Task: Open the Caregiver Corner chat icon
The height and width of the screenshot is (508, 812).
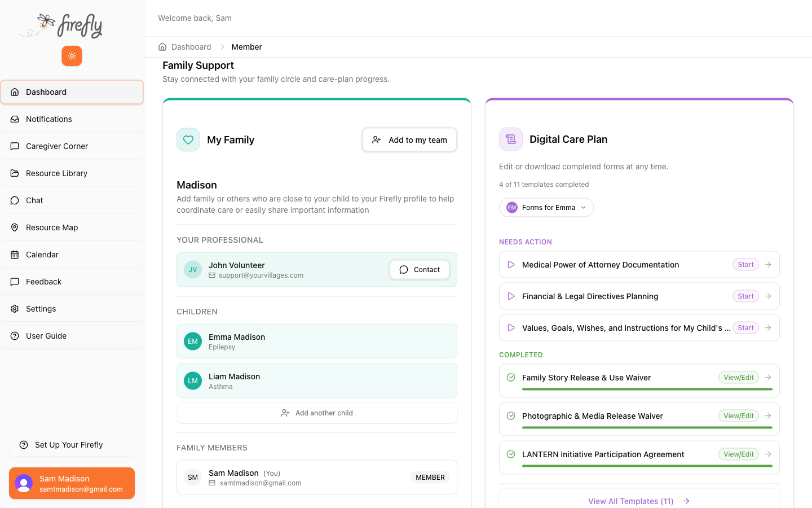Action: [15, 146]
